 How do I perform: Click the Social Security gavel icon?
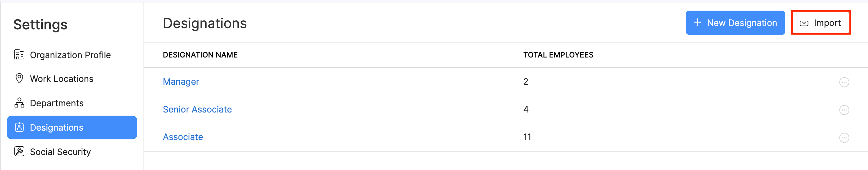click(x=19, y=152)
